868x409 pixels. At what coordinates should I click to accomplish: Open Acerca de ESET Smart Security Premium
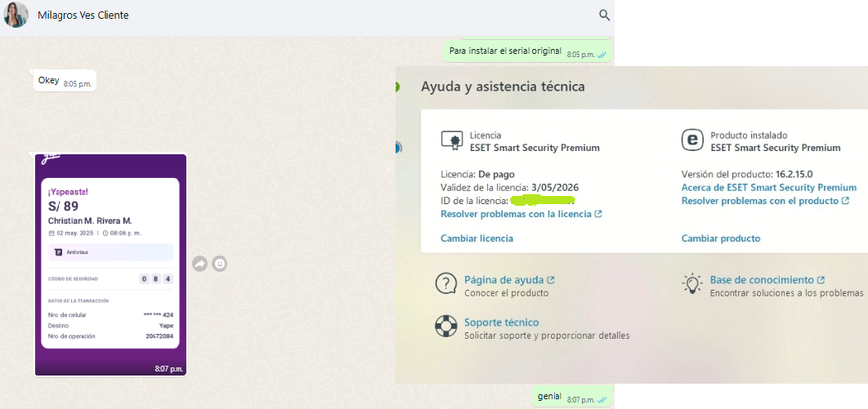click(x=768, y=188)
